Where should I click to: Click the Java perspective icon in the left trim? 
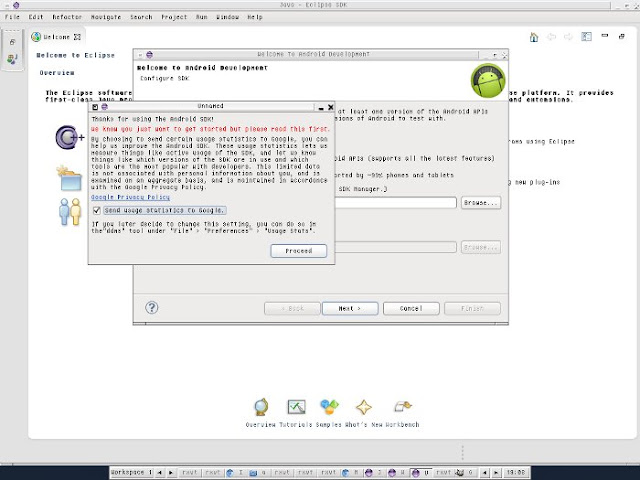pyautogui.click(x=12, y=59)
